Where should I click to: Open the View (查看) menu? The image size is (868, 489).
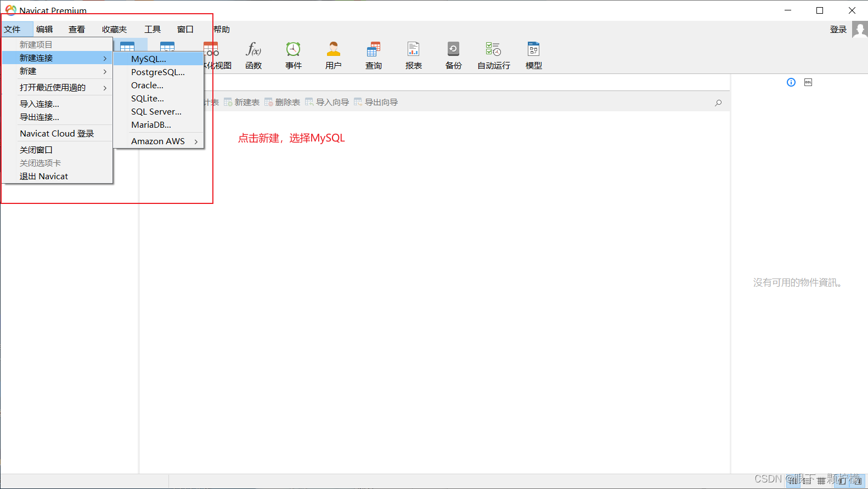click(x=77, y=30)
